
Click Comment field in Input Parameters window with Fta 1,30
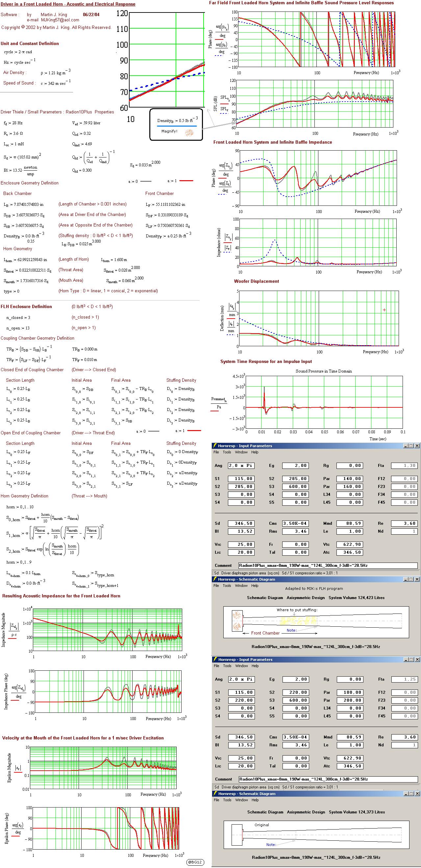pyautogui.click(x=328, y=566)
